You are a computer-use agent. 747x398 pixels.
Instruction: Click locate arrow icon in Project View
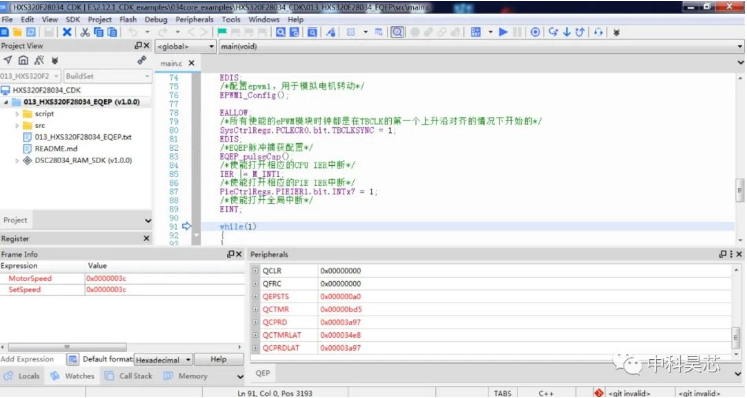(8, 60)
